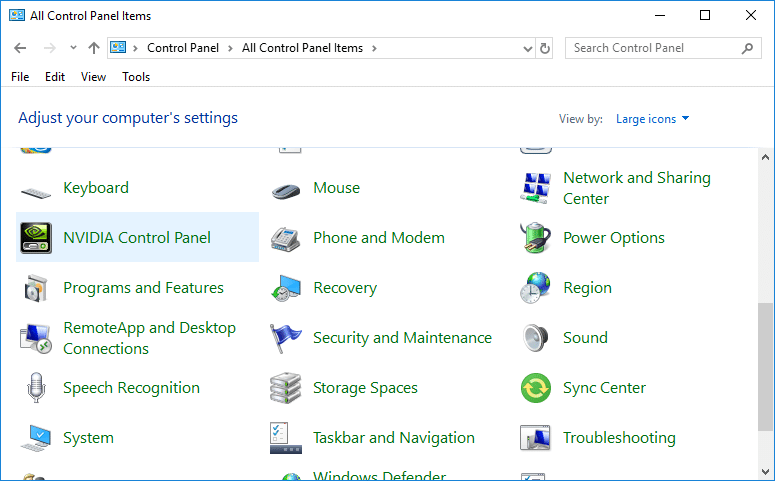Open the recent locations dropdown arrow

(x=73, y=48)
